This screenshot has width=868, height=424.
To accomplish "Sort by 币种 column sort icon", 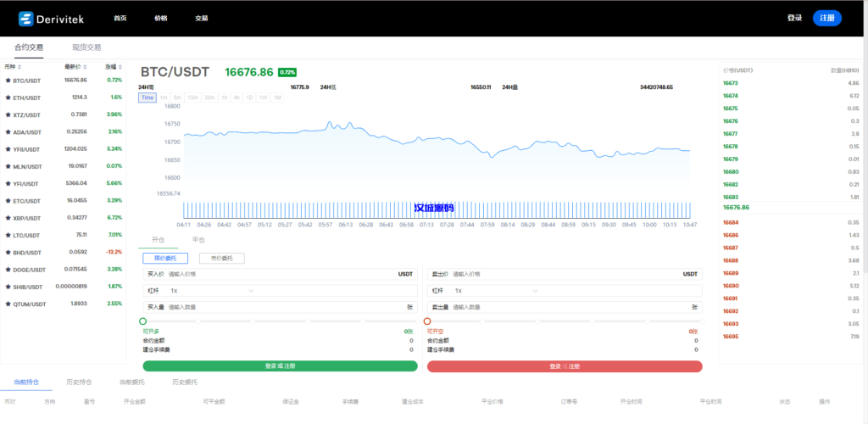I will tap(19, 66).
